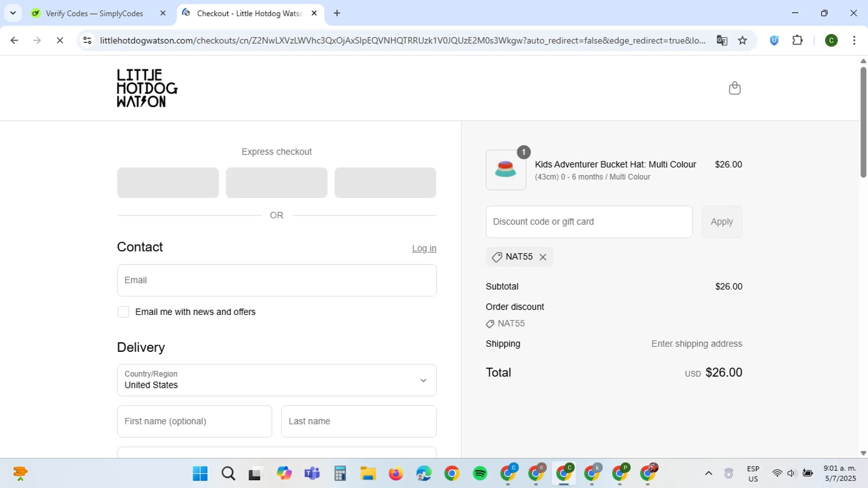
Task: Go back to the previous page
Action: [14, 41]
